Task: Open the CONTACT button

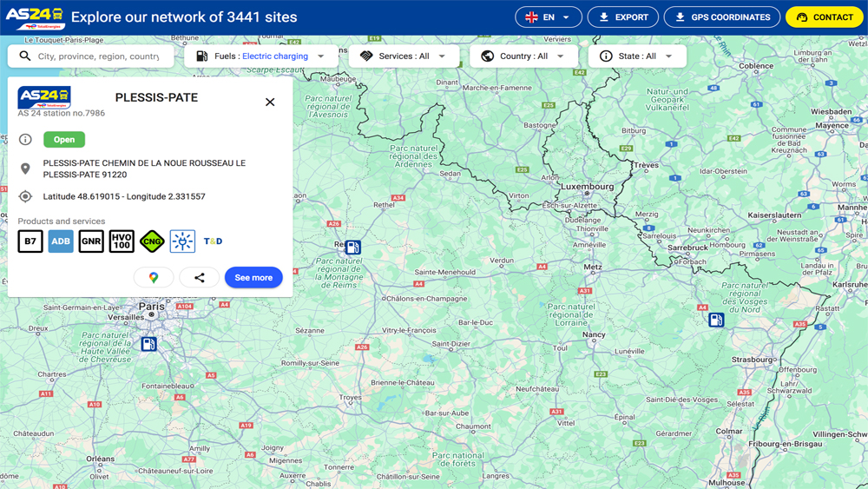Action: click(x=825, y=17)
